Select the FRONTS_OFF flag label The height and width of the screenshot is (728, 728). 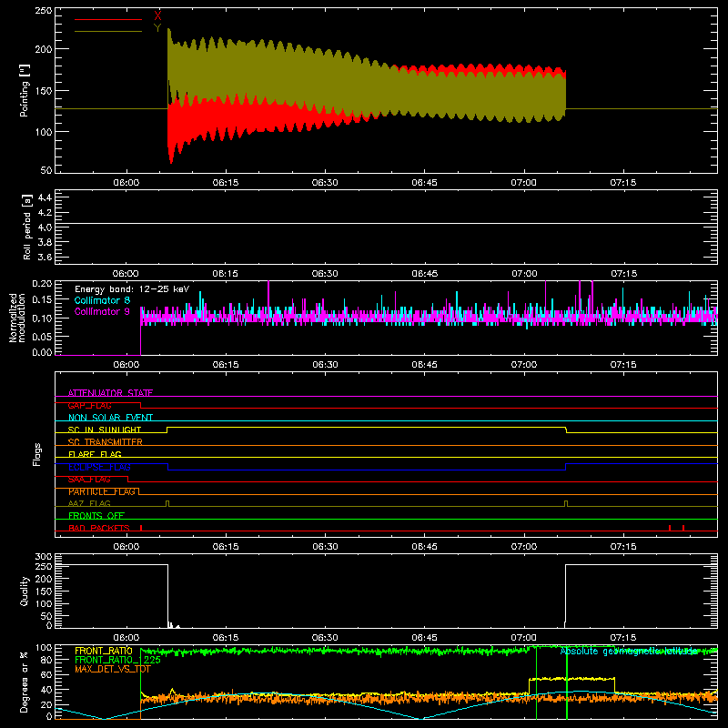point(96,516)
